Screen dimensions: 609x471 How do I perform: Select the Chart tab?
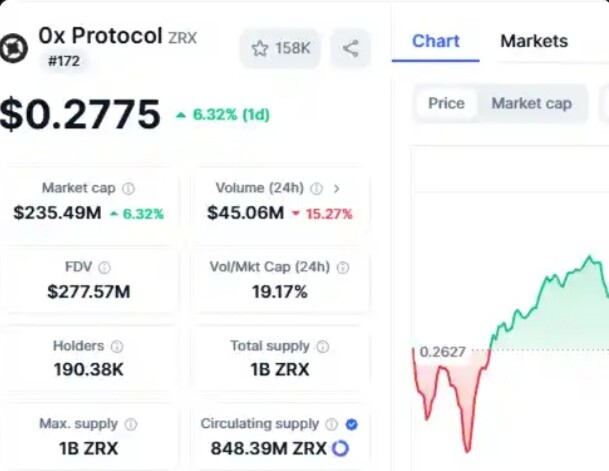(x=436, y=41)
